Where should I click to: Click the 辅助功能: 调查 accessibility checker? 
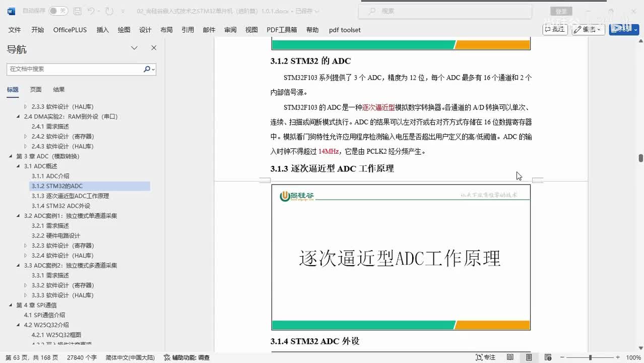coord(186,357)
